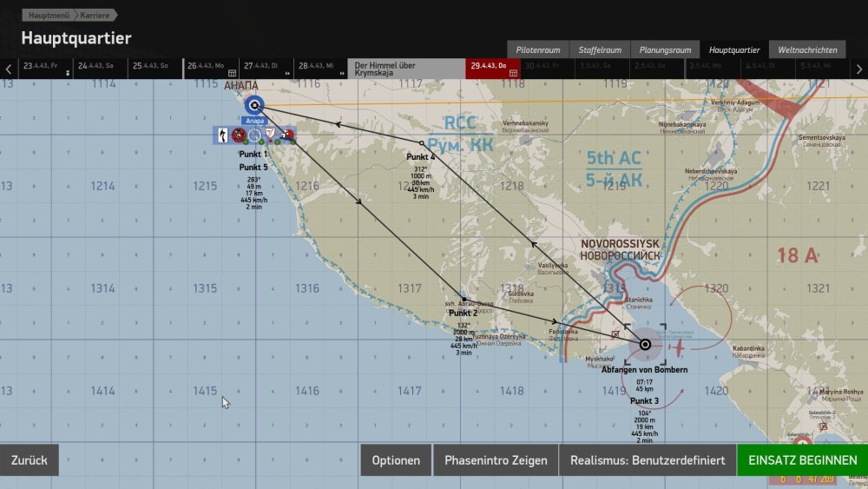Click the Punkt 4 waypoint node
The image size is (868, 489).
(x=421, y=143)
